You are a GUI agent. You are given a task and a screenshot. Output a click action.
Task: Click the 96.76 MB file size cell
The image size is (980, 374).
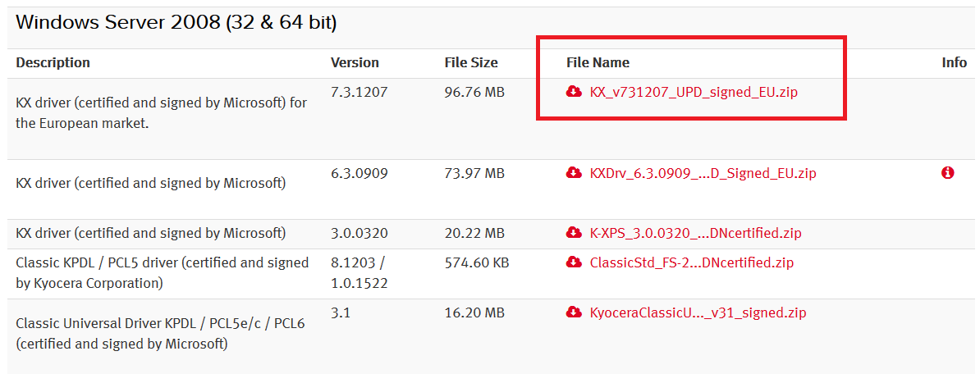point(474,93)
